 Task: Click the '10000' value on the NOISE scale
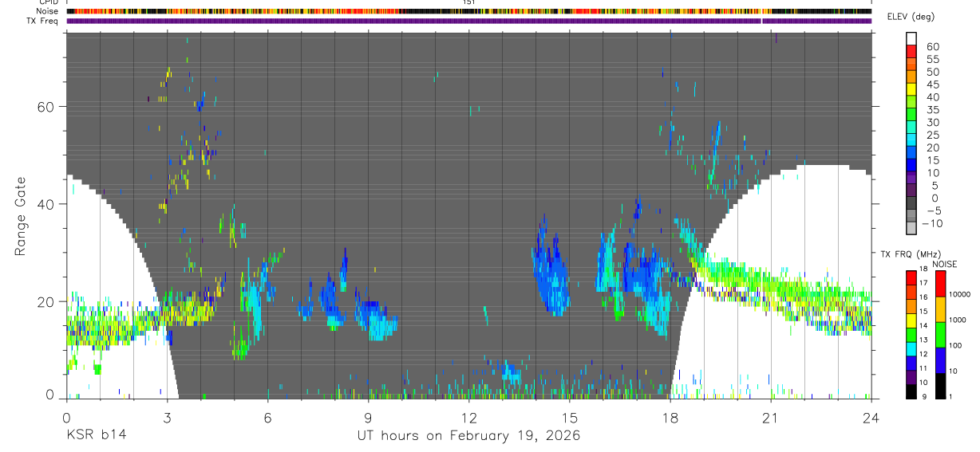tap(961, 294)
